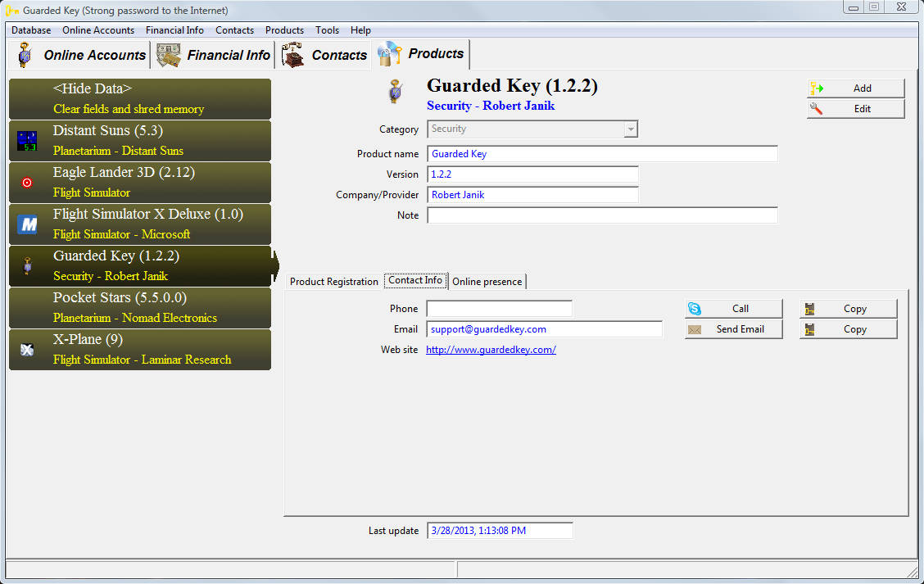This screenshot has height=584, width=924.
Task: Click the envelope icon on Send Email
Action: point(694,329)
